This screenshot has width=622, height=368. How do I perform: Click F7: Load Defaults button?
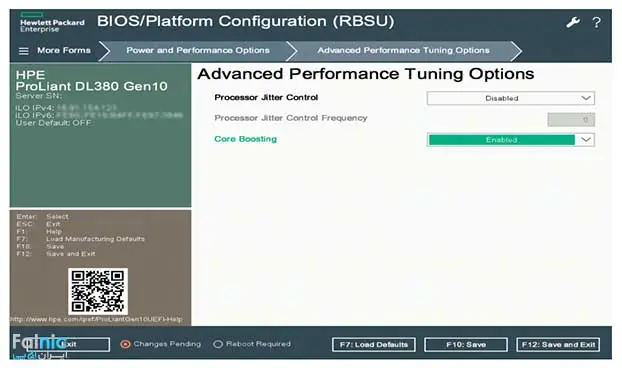(374, 345)
